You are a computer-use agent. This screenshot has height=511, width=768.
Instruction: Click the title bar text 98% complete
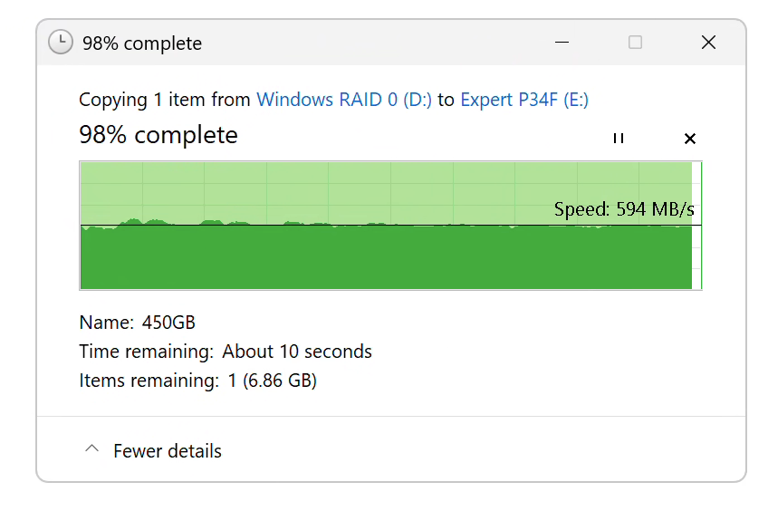click(142, 43)
